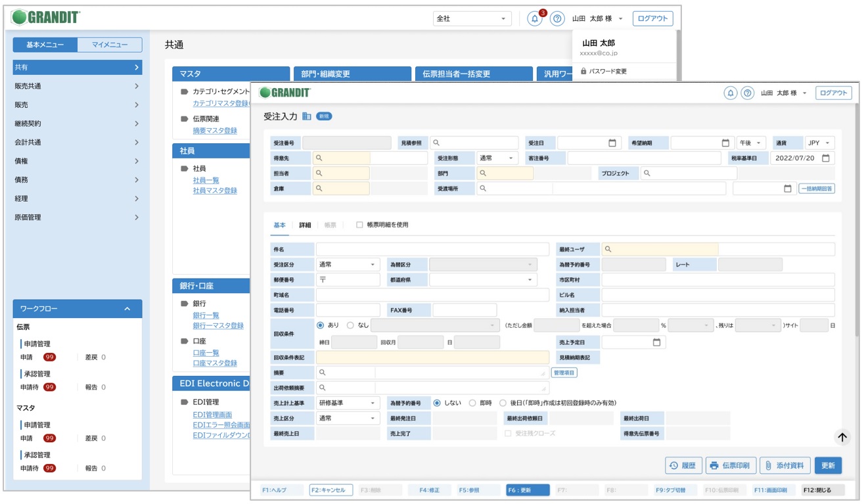The image size is (864, 504).
Task: Click the 伝票印刷 button
Action: pyautogui.click(x=731, y=465)
